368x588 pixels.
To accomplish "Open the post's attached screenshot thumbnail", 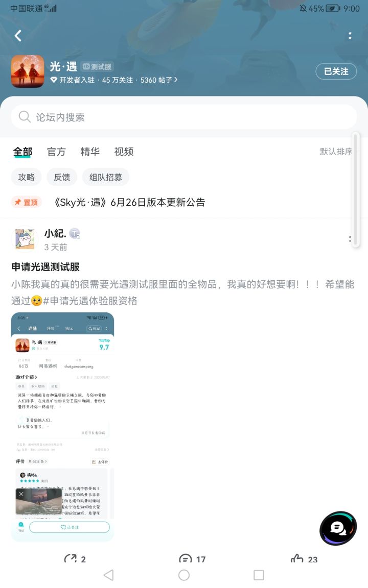I will pos(62,427).
